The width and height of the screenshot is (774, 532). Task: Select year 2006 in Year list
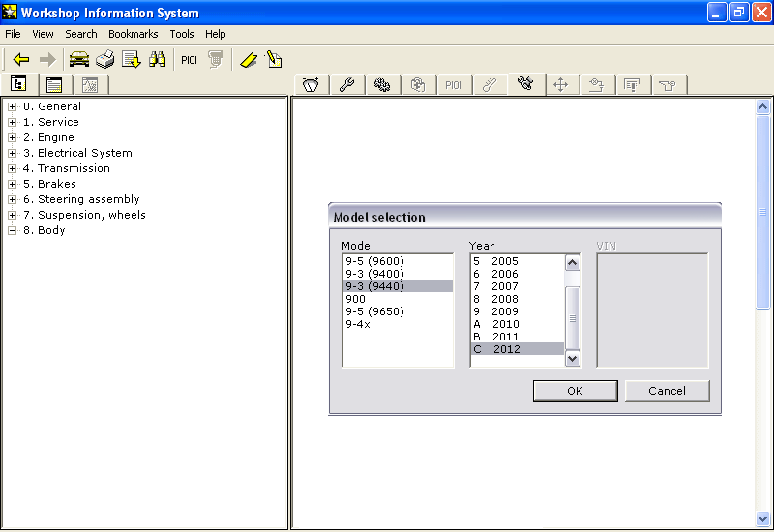[x=518, y=274]
